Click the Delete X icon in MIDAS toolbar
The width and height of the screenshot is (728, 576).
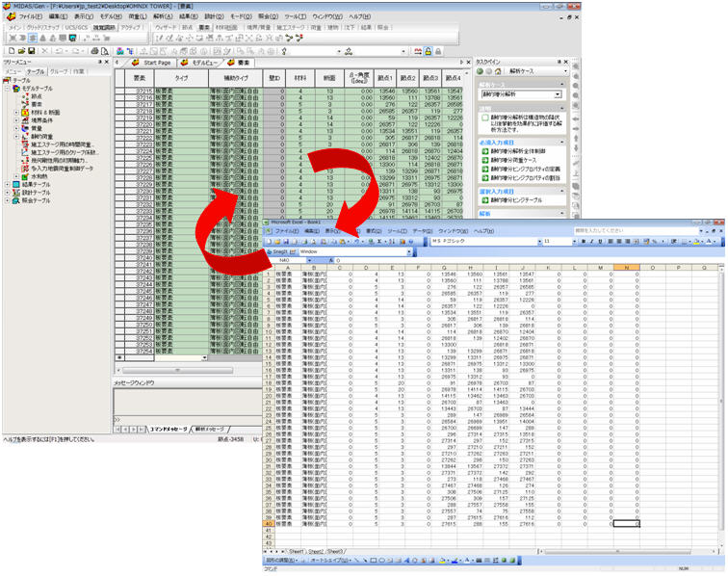tap(44, 51)
